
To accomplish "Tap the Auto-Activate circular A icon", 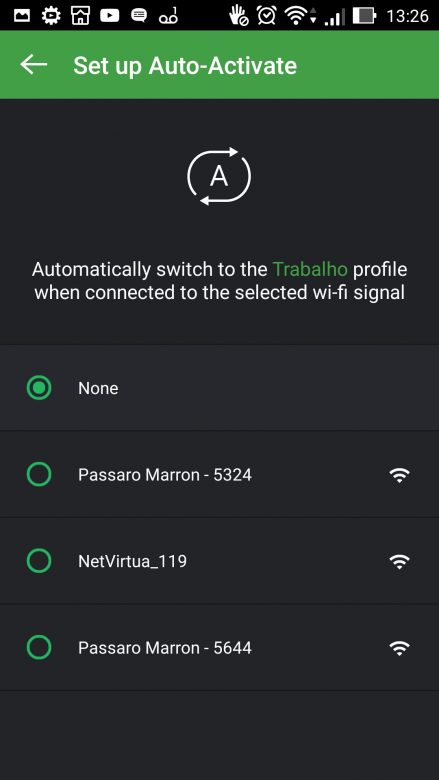I will tap(219, 176).
